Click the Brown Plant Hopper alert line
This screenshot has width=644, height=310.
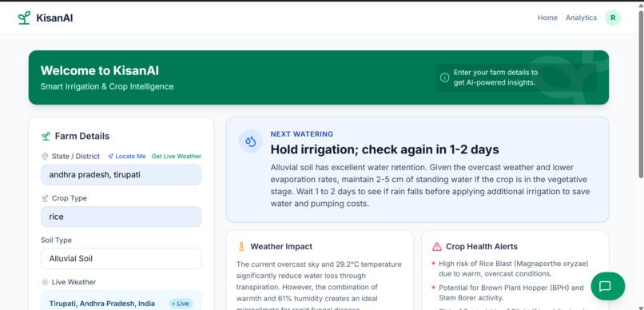[x=511, y=292]
